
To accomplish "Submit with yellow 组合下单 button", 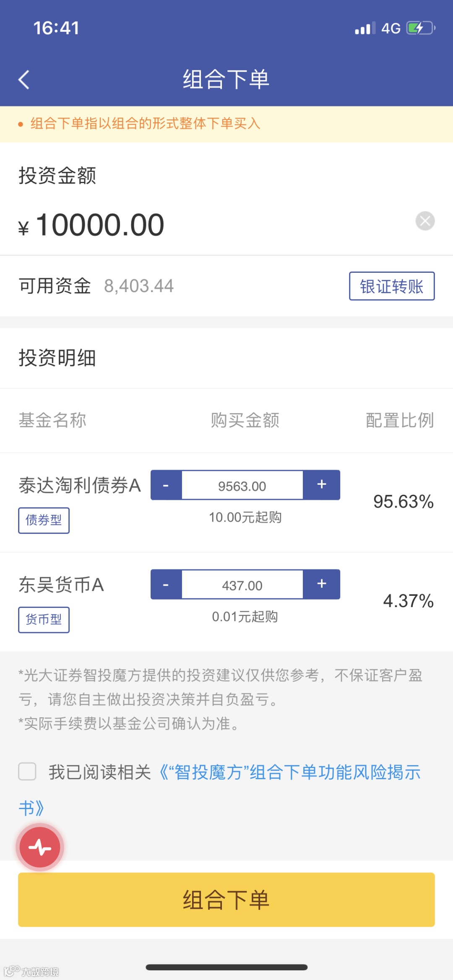I will click(x=226, y=900).
